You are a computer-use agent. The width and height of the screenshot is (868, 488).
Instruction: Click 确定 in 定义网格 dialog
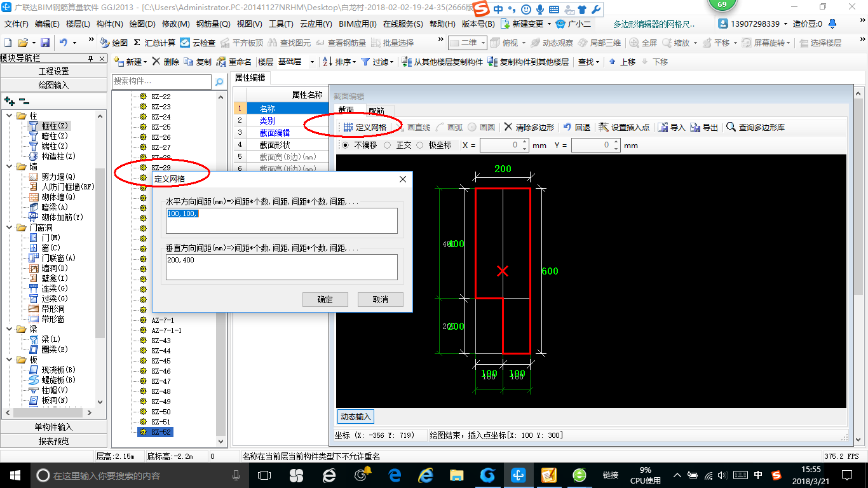coord(325,299)
